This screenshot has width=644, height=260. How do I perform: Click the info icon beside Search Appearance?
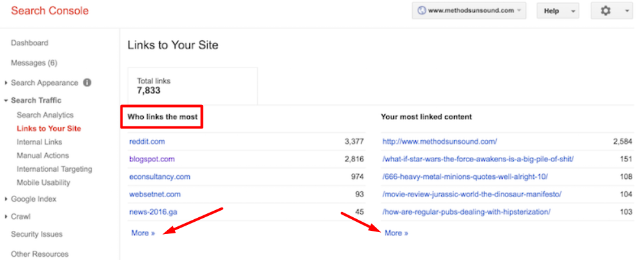[x=87, y=82]
